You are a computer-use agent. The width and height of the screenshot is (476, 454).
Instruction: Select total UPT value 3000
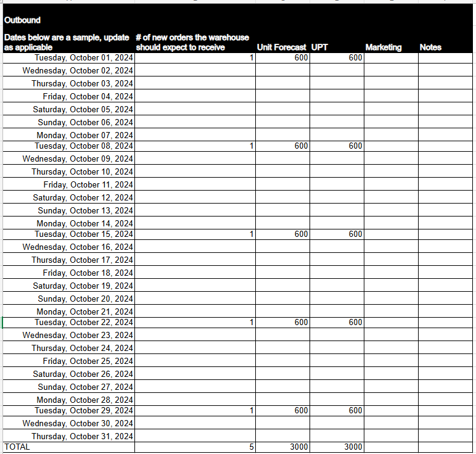click(337, 447)
